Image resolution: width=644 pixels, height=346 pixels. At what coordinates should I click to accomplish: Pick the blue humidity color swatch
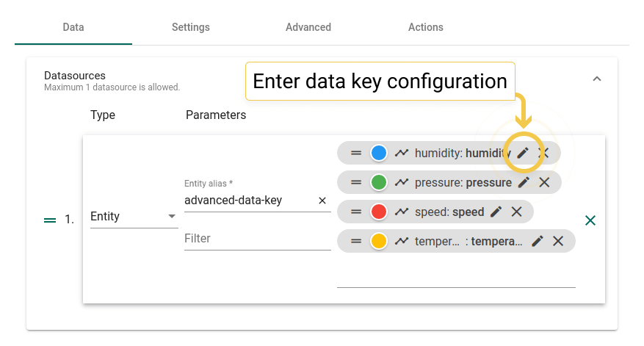tap(379, 153)
